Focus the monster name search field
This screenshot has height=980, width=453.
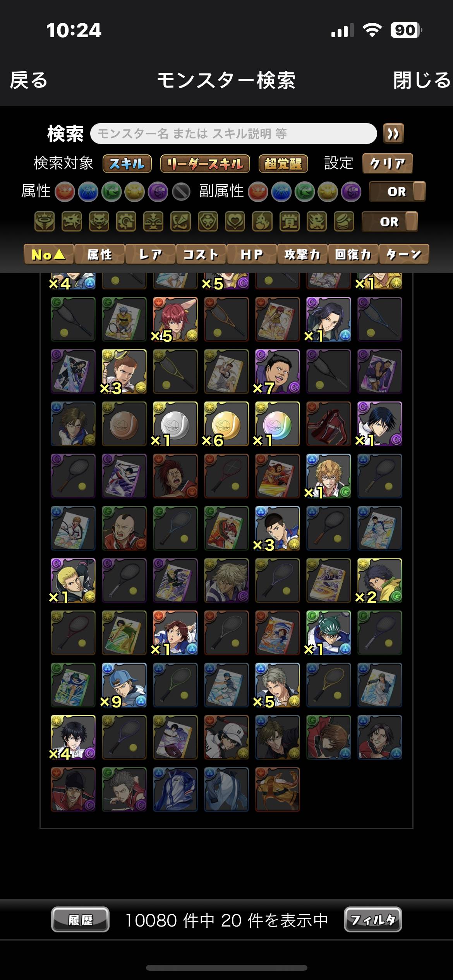233,134
